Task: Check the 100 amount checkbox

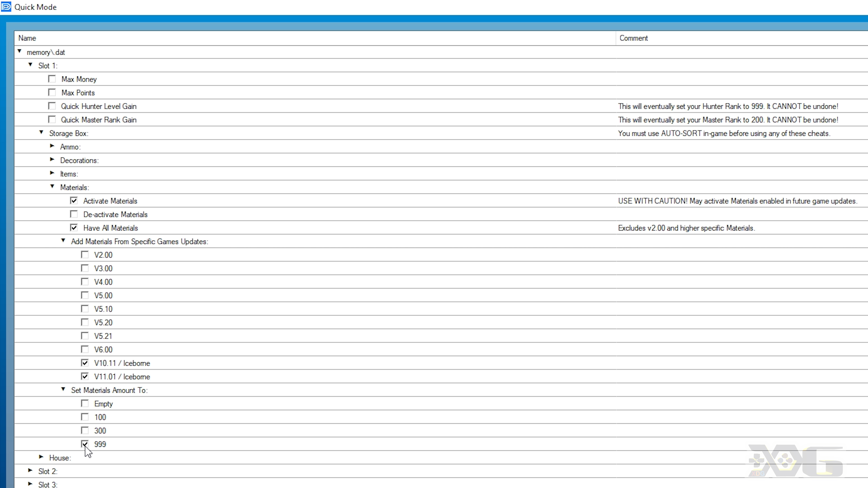Action: 85,417
